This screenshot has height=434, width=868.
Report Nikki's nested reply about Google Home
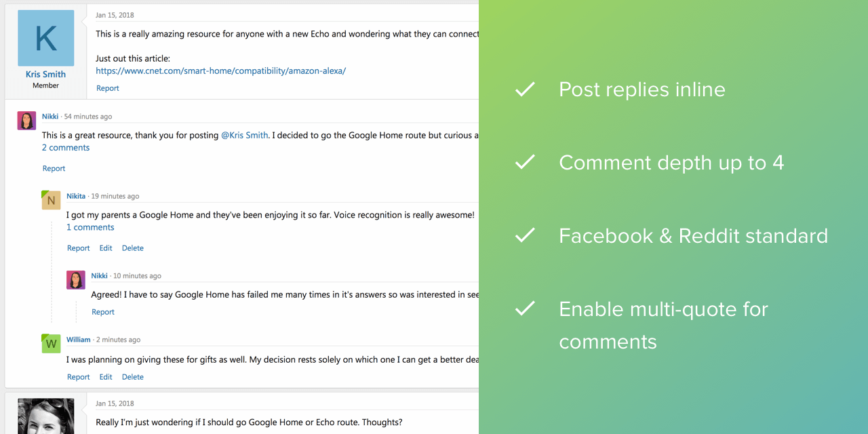[x=103, y=312]
